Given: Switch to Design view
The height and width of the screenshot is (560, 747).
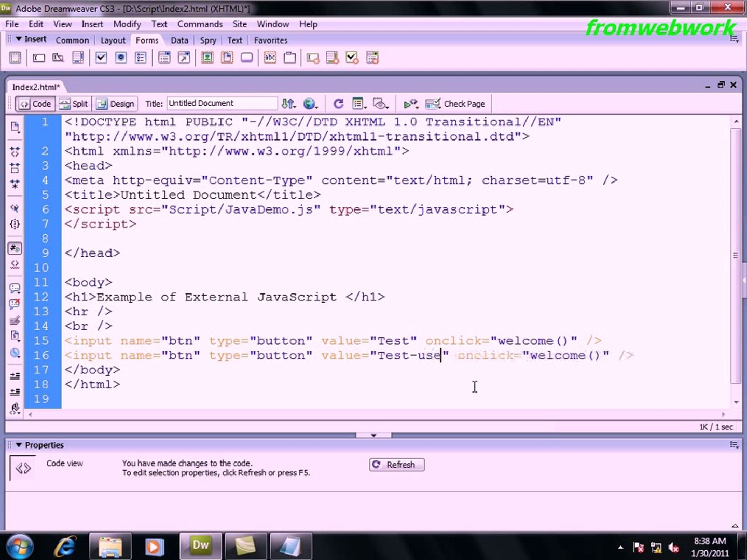Looking at the screenshot, I should [x=116, y=104].
